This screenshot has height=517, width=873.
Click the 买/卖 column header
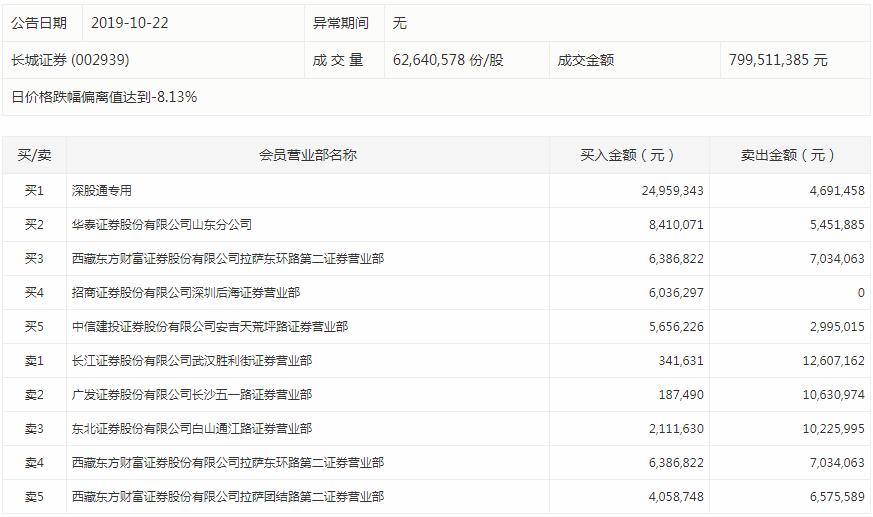(x=34, y=155)
